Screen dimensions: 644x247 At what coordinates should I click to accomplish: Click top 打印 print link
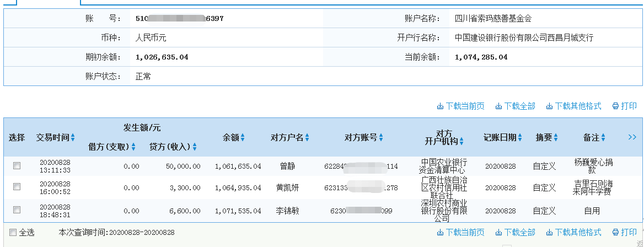click(x=625, y=106)
